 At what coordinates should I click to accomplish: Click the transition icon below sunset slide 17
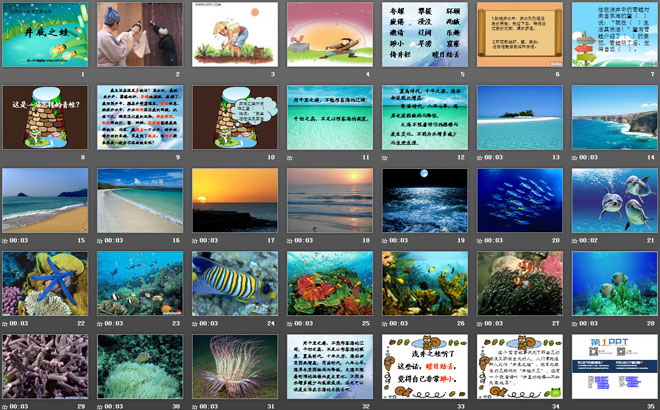pyautogui.click(x=196, y=240)
